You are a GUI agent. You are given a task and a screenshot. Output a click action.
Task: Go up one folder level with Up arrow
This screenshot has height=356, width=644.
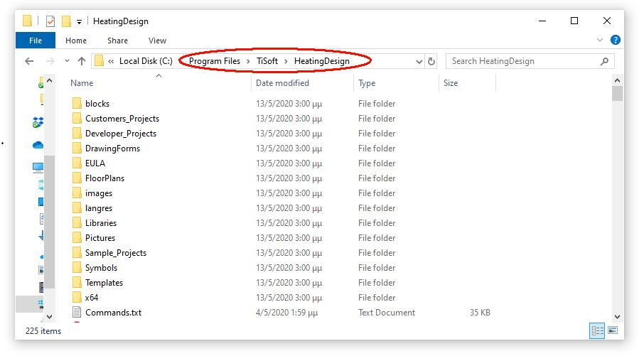[82, 61]
